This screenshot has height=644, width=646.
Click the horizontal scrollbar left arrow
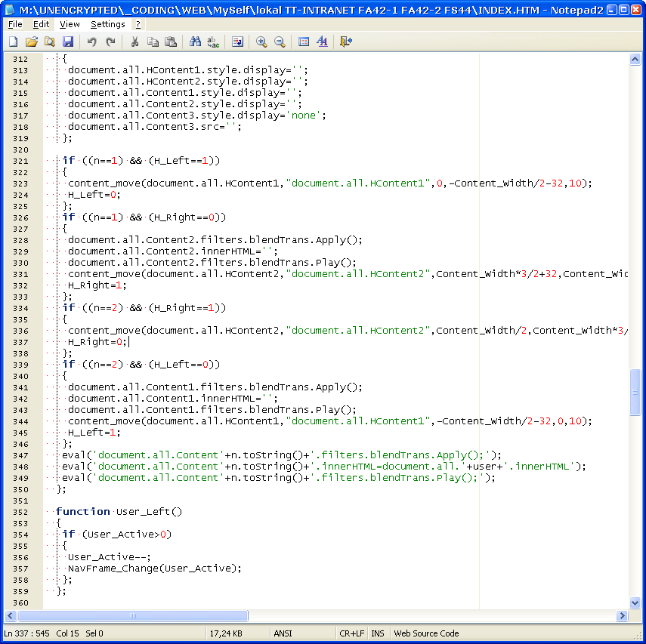(11, 615)
